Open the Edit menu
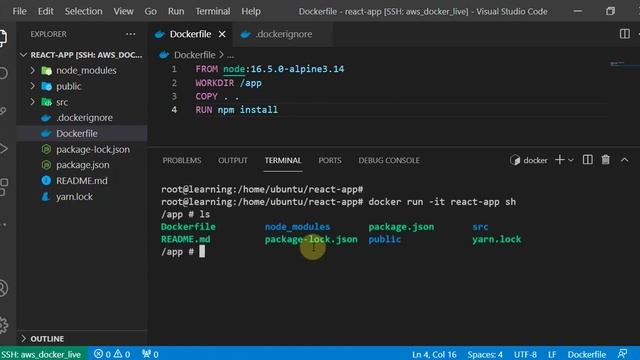 45,11
